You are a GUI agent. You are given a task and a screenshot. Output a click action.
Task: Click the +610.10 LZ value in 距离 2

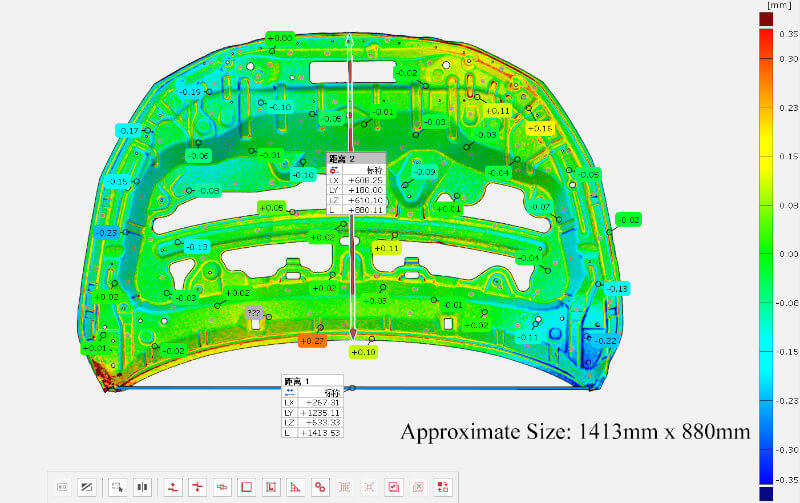(365, 200)
